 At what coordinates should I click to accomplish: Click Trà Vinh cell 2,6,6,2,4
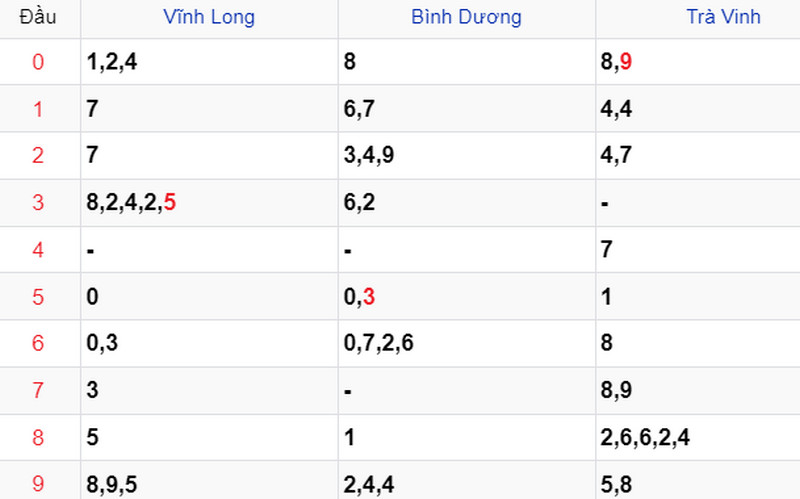(645, 437)
